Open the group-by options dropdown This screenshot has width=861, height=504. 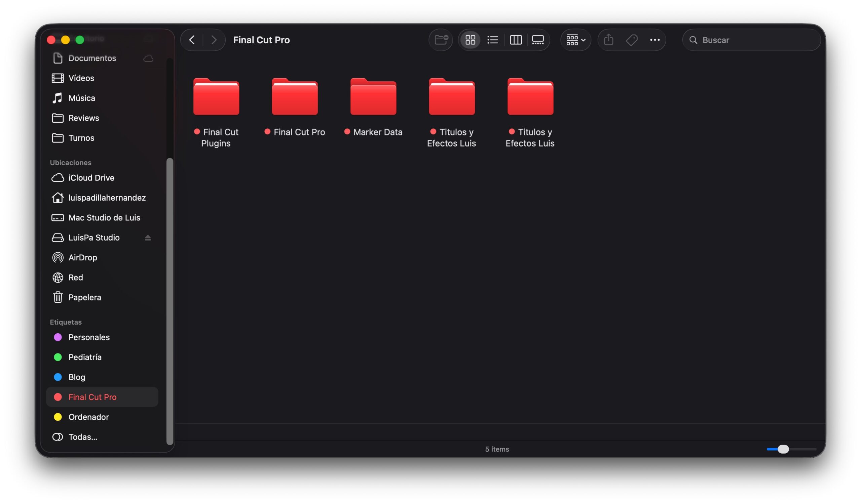pos(576,40)
